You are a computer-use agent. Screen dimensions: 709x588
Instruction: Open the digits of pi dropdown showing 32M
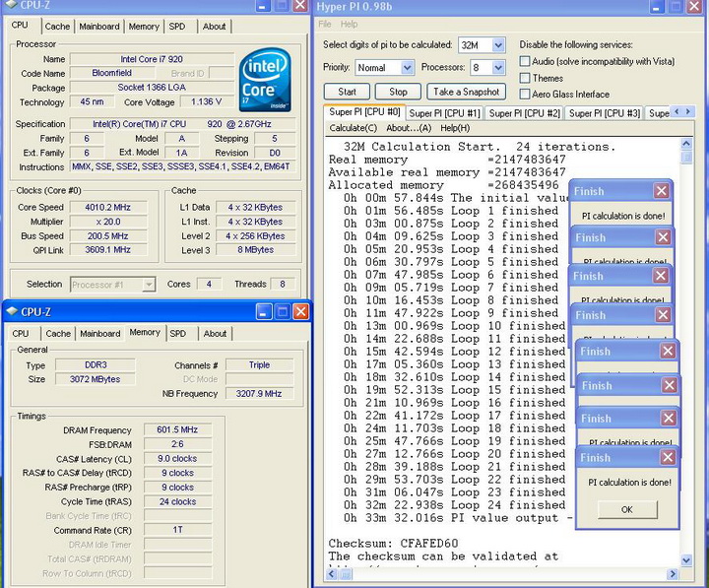click(x=498, y=44)
